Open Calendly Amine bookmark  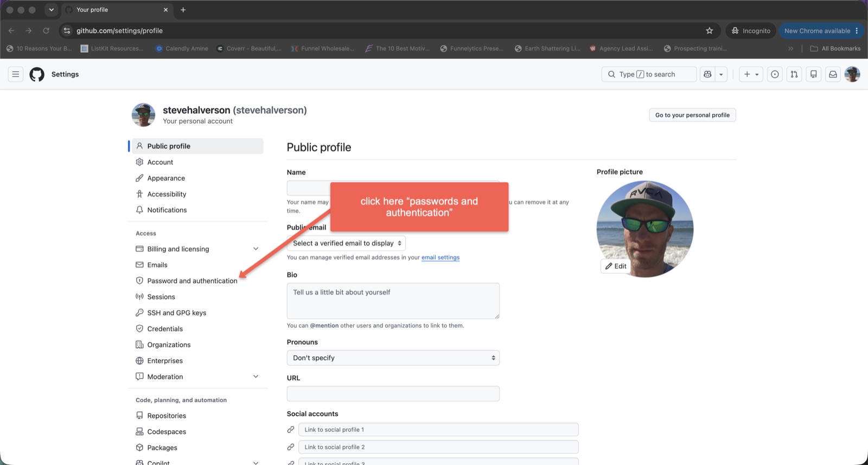182,48
